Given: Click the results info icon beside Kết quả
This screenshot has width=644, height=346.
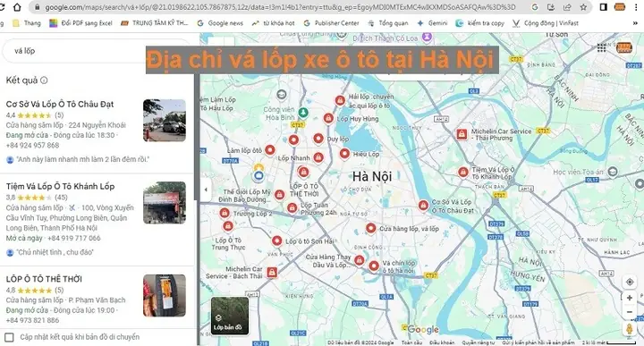Looking at the screenshot, I should click(x=44, y=80).
